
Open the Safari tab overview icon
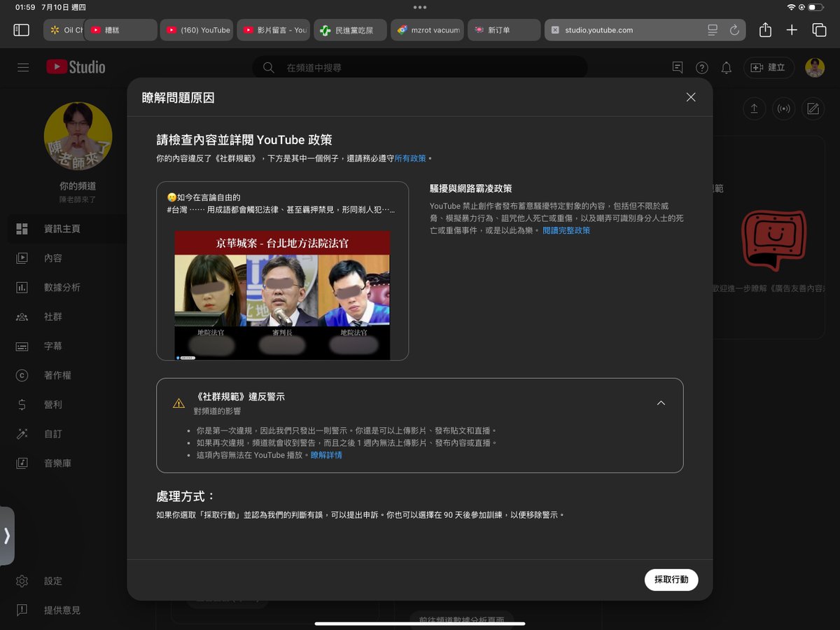[819, 30]
